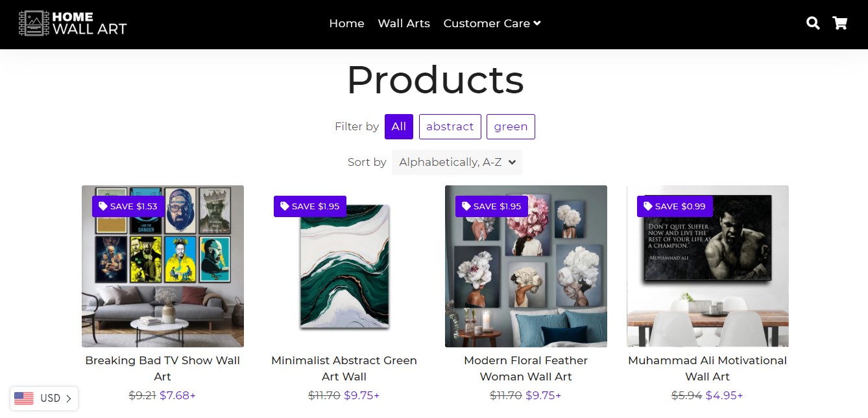Viewport: 868px width, 418px height.
Task: Select the All filter
Action: click(398, 126)
